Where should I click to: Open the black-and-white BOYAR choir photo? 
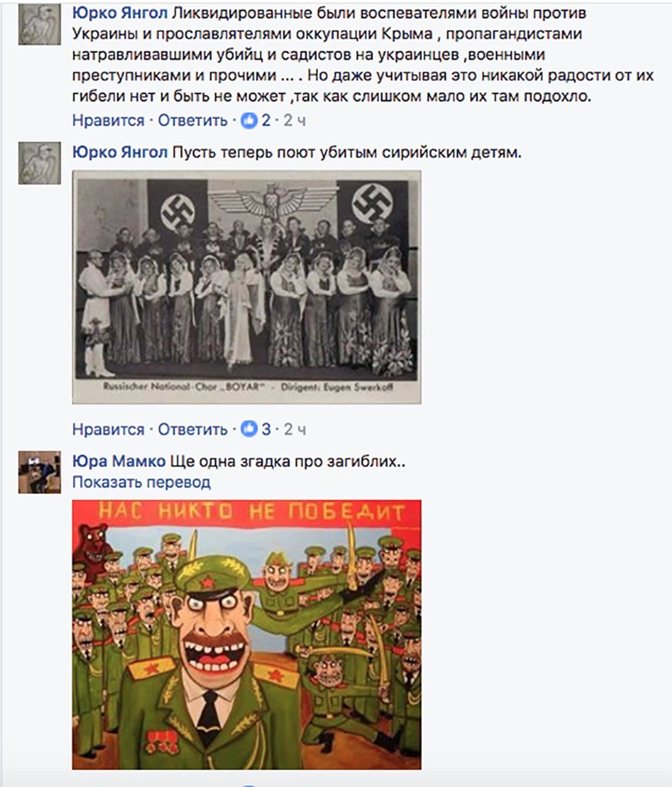(246, 287)
